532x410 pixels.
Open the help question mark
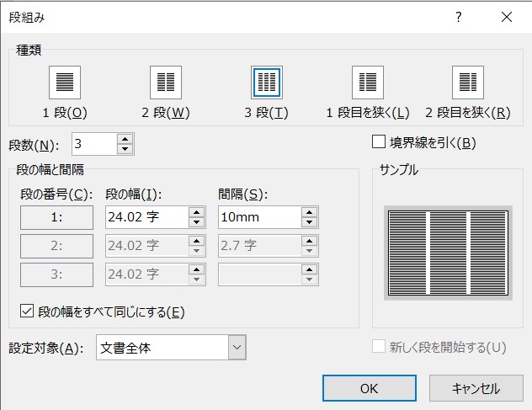coord(459,17)
